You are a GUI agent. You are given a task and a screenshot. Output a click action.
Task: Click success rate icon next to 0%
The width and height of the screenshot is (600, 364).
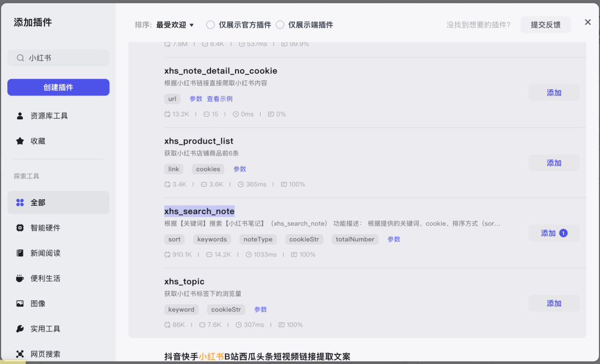tap(271, 114)
